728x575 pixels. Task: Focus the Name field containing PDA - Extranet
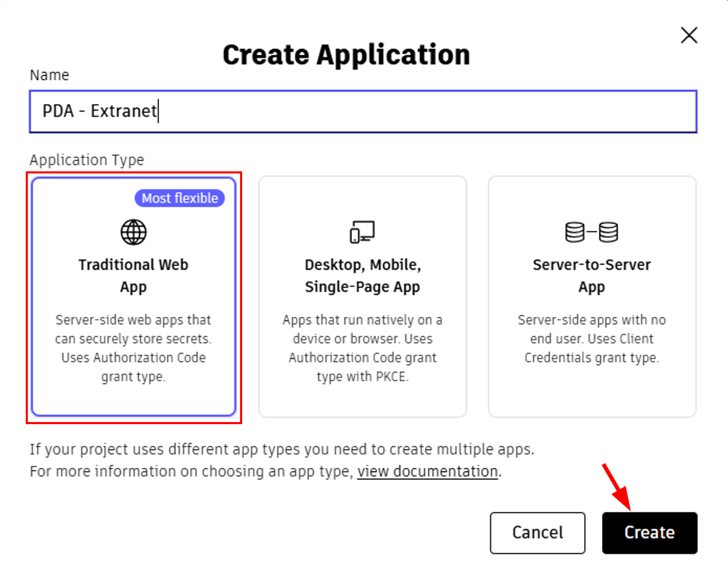362,111
